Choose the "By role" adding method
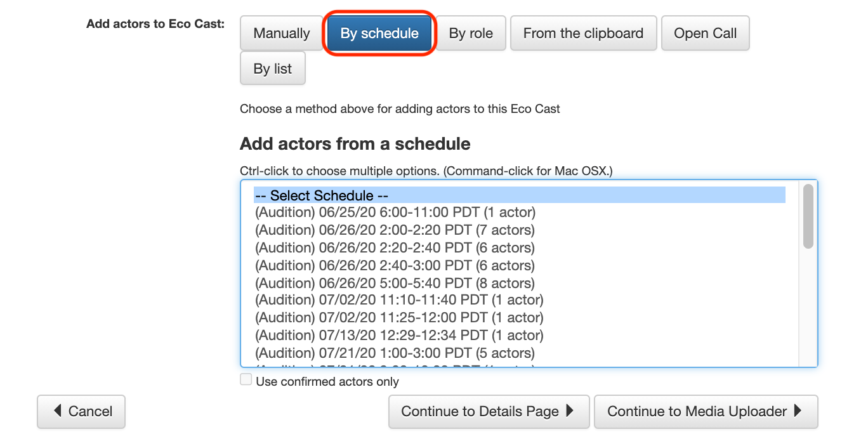The image size is (868, 446). click(471, 33)
